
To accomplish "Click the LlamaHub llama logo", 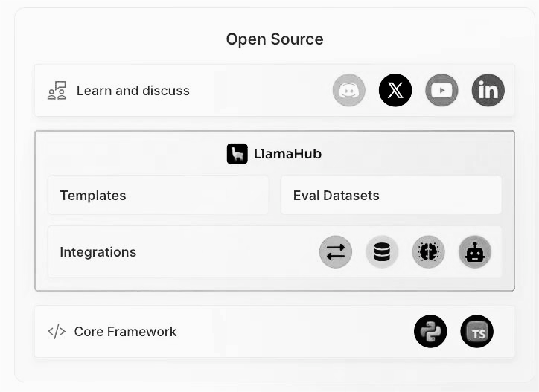I will [x=237, y=154].
